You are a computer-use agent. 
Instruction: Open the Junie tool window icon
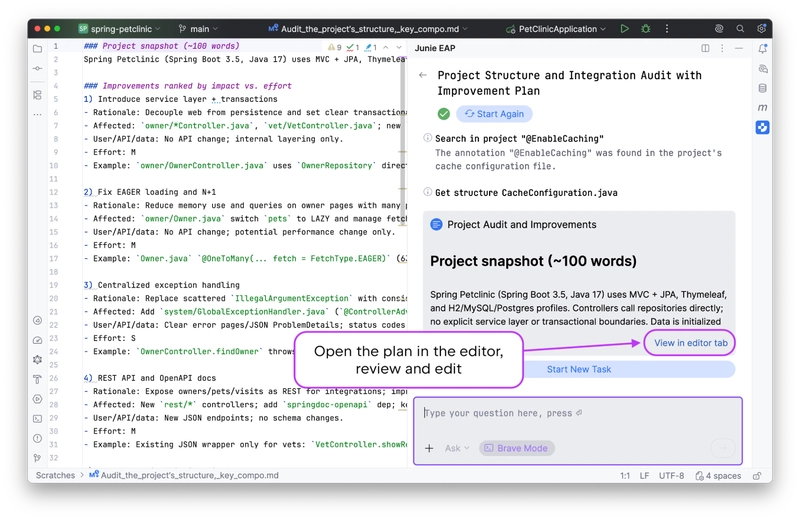763,126
